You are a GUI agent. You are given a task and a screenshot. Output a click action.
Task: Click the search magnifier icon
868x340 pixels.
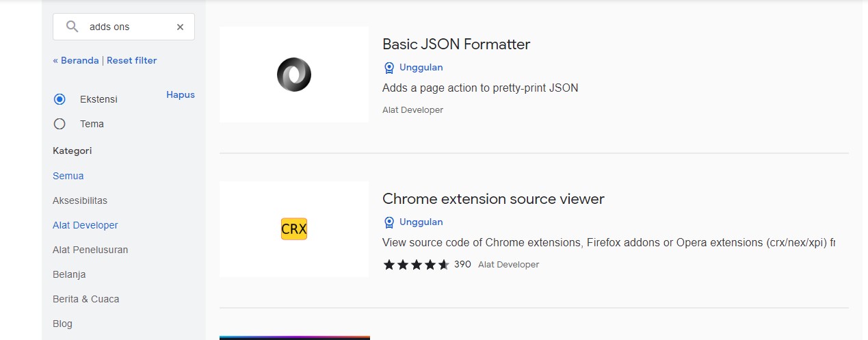[72, 27]
